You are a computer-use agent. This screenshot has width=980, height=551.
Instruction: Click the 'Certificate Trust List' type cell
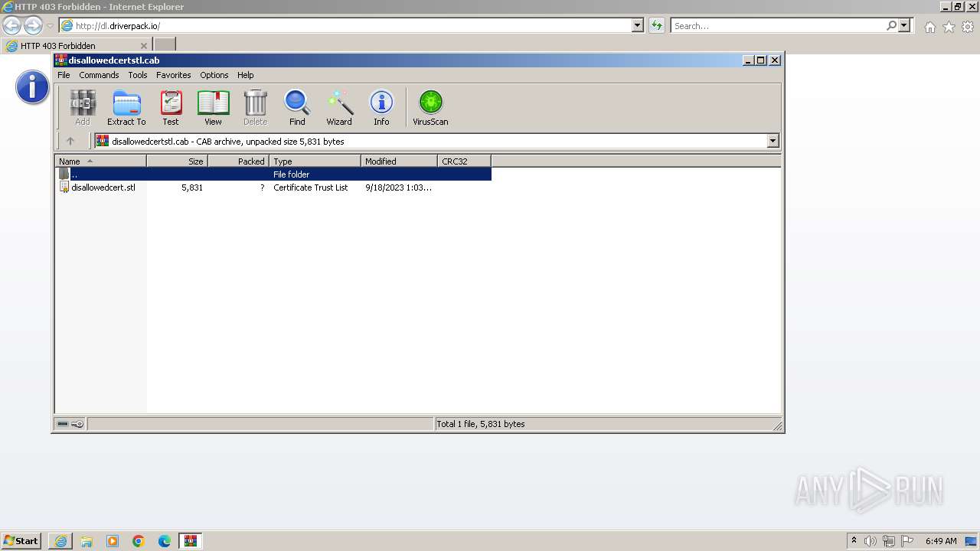[x=310, y=187]
